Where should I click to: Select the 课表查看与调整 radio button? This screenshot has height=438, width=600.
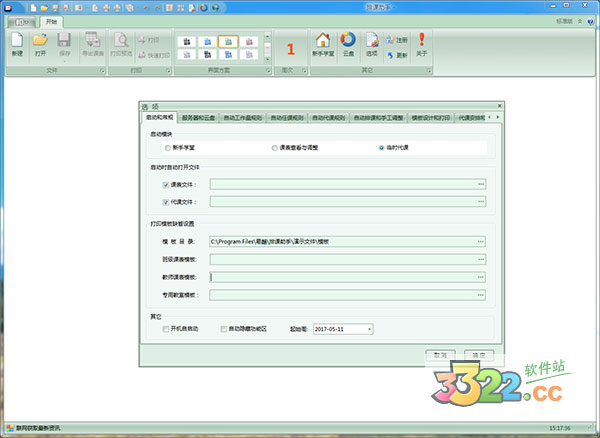pyautogui.click(x=274, y=148)
